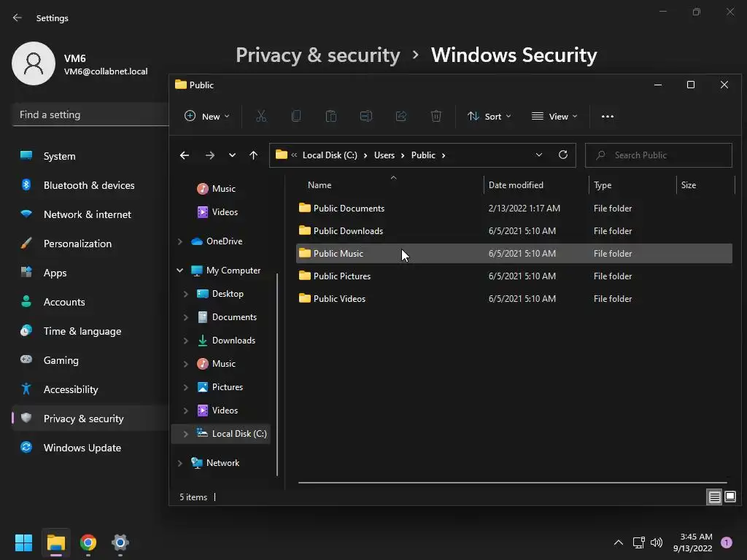Expand the Local Disk (C:) node
Image resolution: width=747 pixels, height=560 pixels.
coord(186,434)
